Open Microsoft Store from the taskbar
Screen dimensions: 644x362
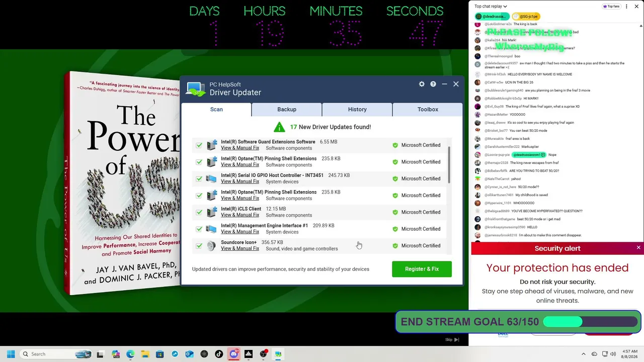[159, 354]
